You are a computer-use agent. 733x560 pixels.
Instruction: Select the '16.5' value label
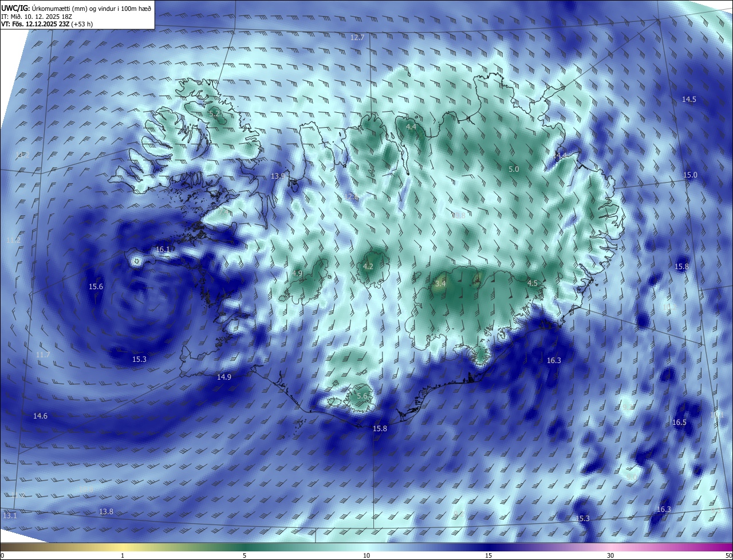(x=679, y=423)
